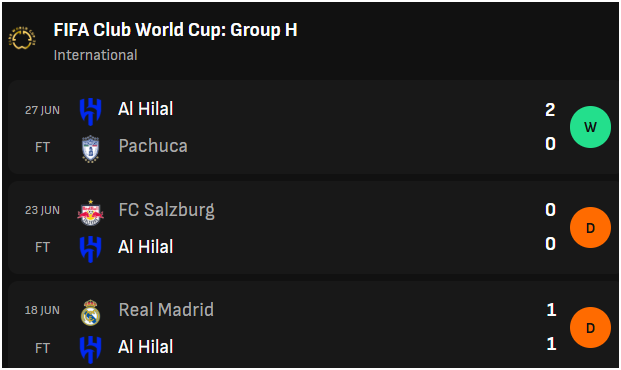Select the green W result badge
Screen dimensions: 621x370
point(590,127)
